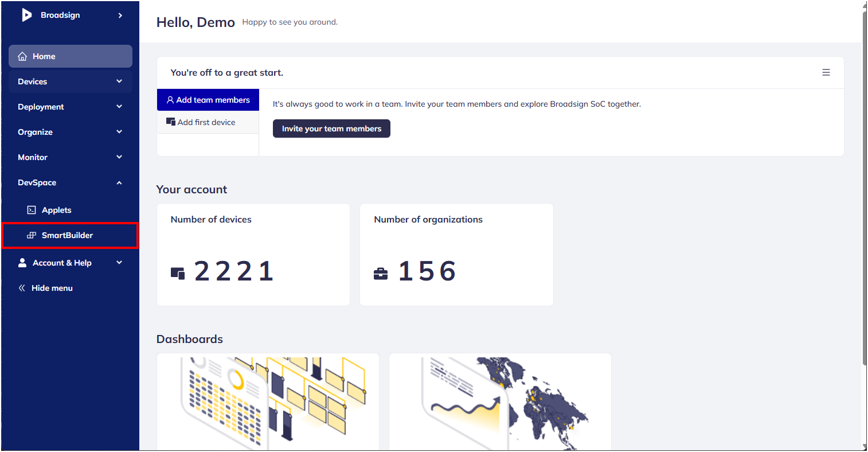Expand the Monitor menu section
Viewport: 868px width, 452px height.
click(x=119, y=157)
